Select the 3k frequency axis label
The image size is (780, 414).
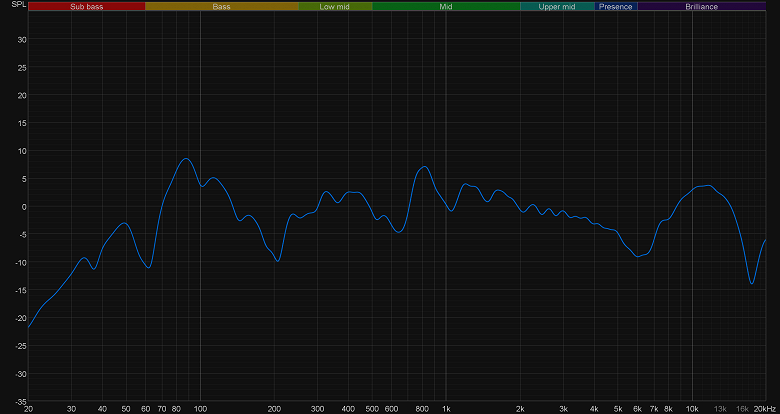(x=564, y=409)
